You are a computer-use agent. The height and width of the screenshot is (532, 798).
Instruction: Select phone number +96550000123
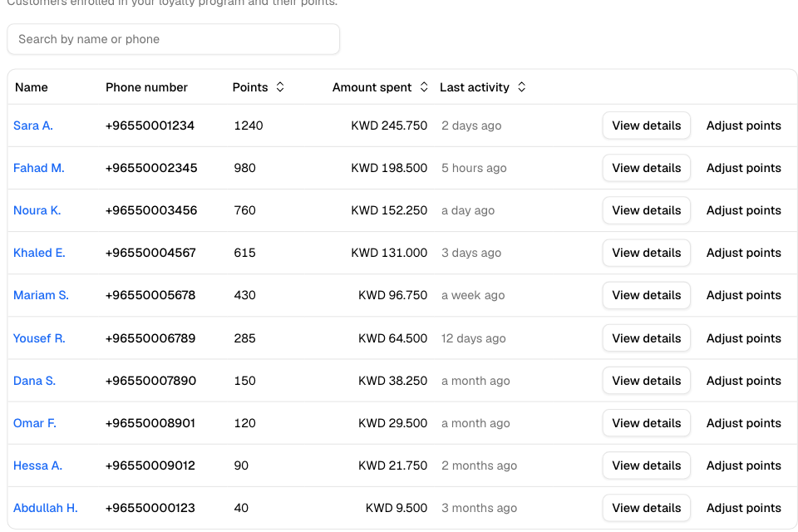(150, 508)
